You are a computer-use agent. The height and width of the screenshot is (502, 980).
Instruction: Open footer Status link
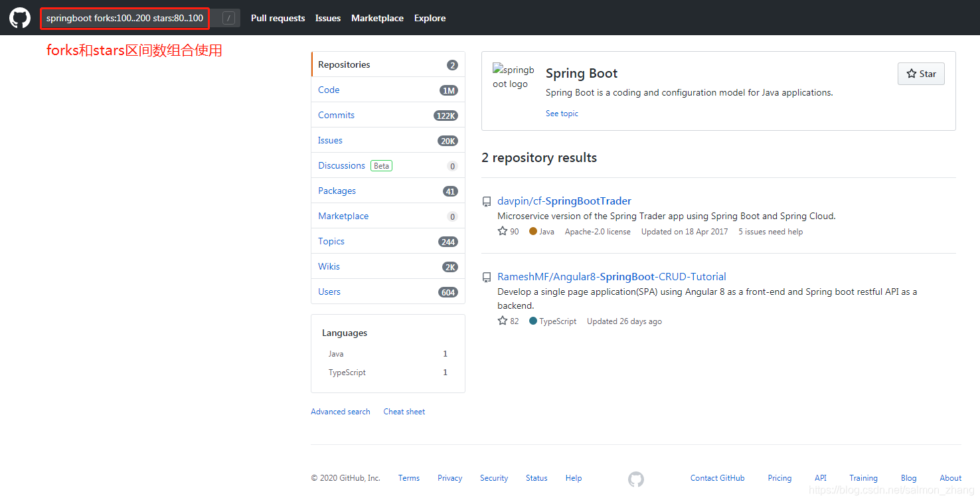536,478
